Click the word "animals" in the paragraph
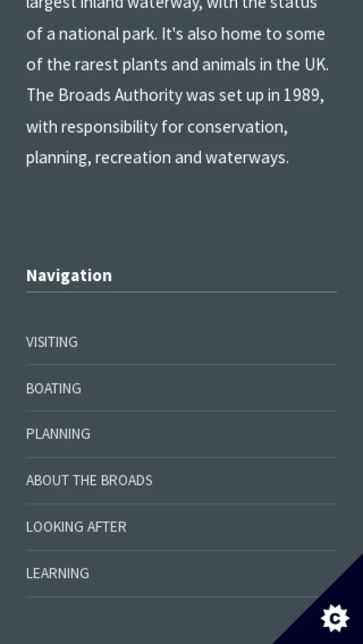The image size is (363, 644). tap(230, 65)
